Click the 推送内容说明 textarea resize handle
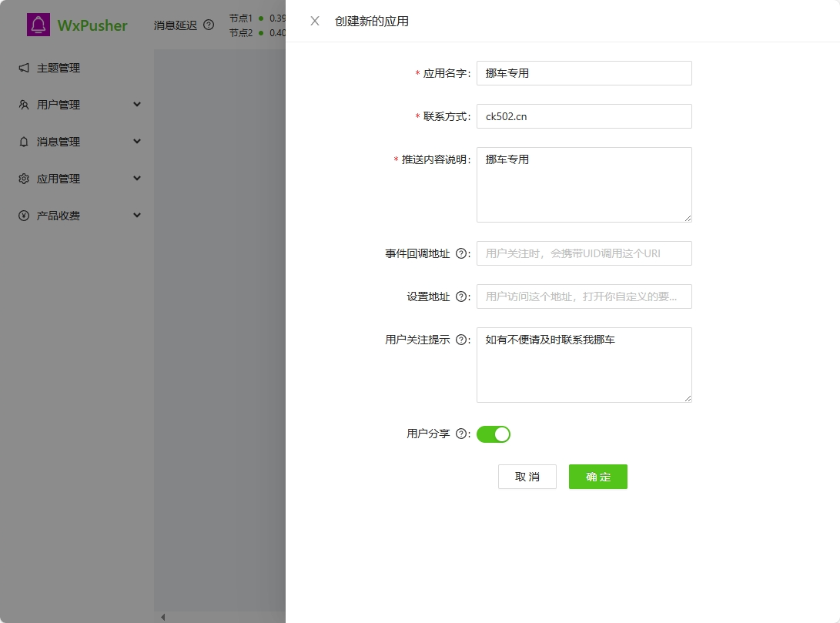This screenshot has width=840, height=623. (x=688, y=218)
